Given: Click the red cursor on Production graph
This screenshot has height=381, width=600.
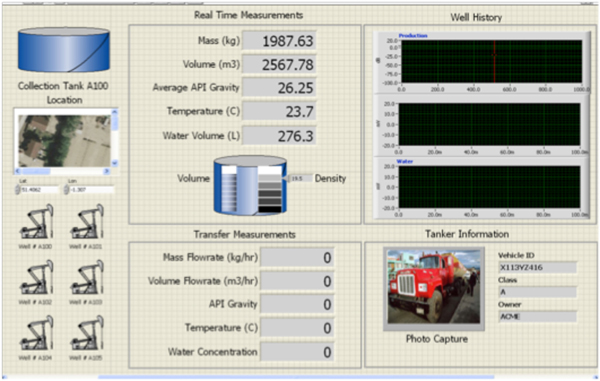Looking at the screenshot, I should [494, 61].
